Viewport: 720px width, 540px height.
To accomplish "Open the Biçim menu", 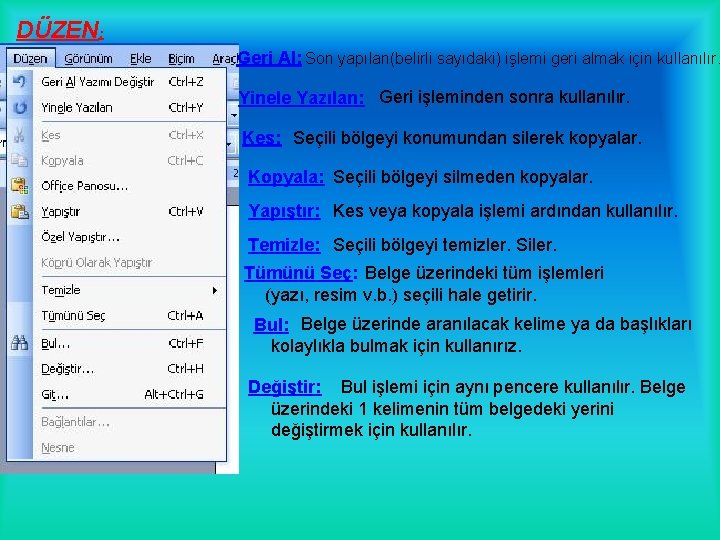I will click(181, 59).
